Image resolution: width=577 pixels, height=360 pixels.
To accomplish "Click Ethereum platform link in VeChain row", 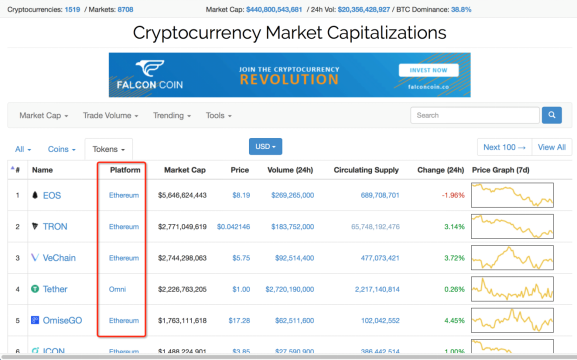I will coord(124,258).
